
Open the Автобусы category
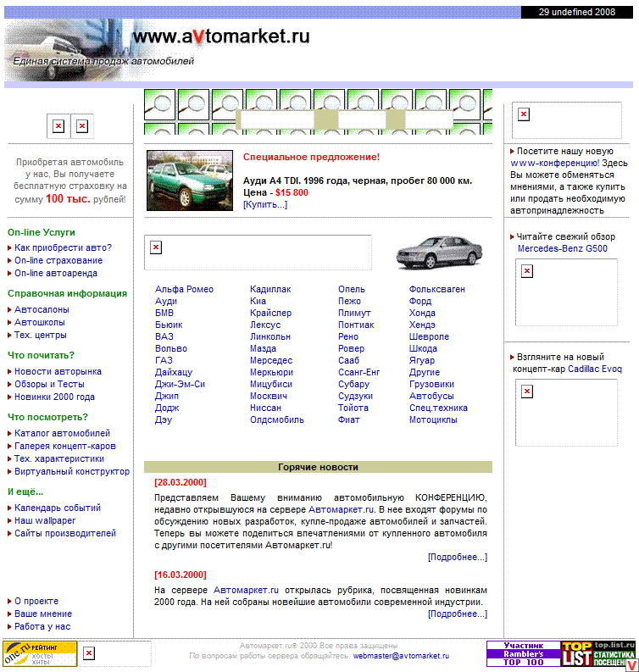pos(431,397)
